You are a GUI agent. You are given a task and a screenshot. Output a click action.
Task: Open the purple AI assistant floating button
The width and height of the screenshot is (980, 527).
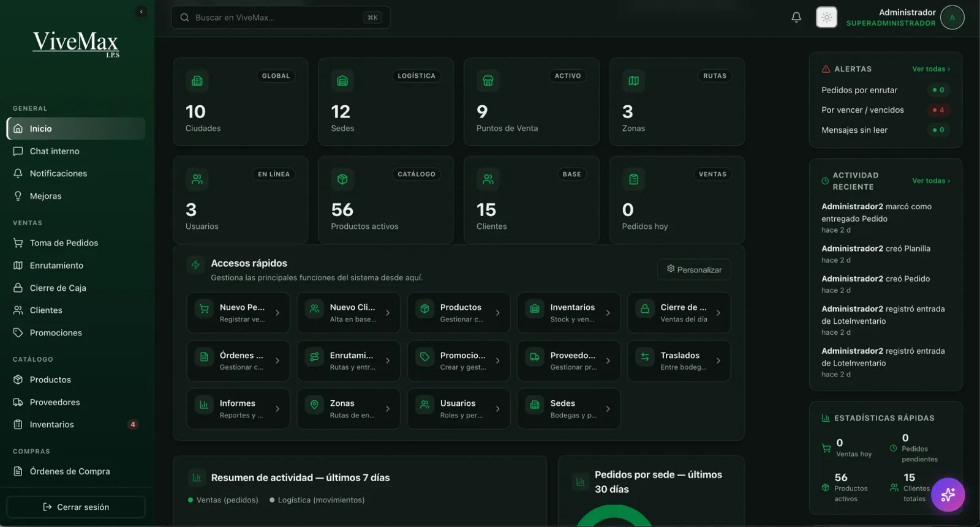[948, 495]
